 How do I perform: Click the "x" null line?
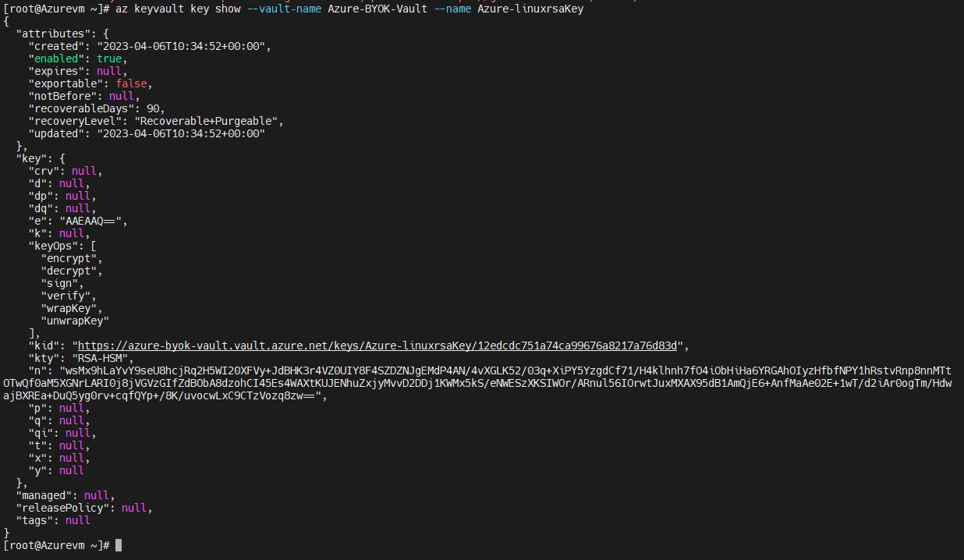[x=59, y=458]
